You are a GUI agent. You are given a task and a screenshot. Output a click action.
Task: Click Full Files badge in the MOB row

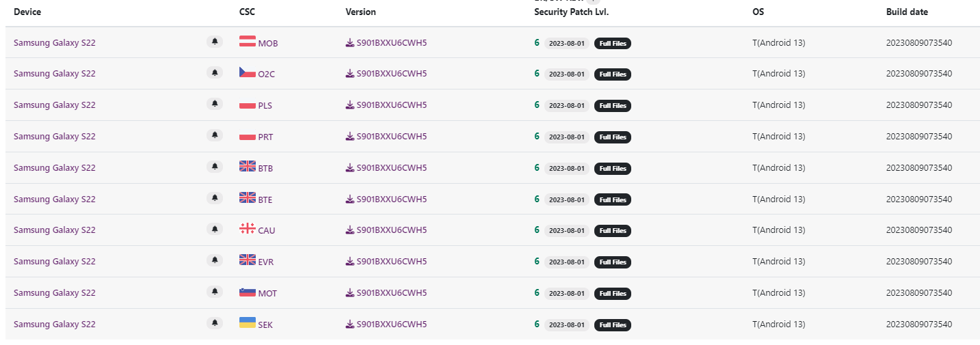[612, 43]
